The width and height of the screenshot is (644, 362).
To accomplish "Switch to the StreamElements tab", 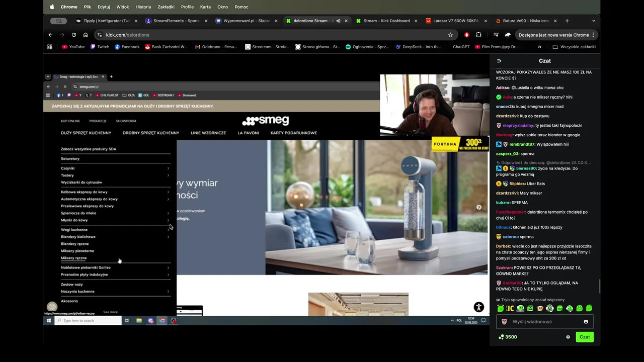I will (176, 21).
